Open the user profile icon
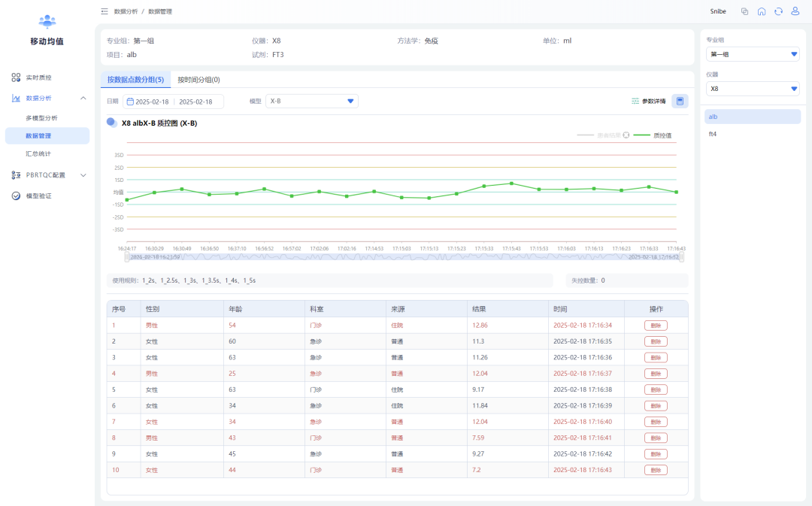The width and height of the screenshot is (812, 506). click(795, 11)
